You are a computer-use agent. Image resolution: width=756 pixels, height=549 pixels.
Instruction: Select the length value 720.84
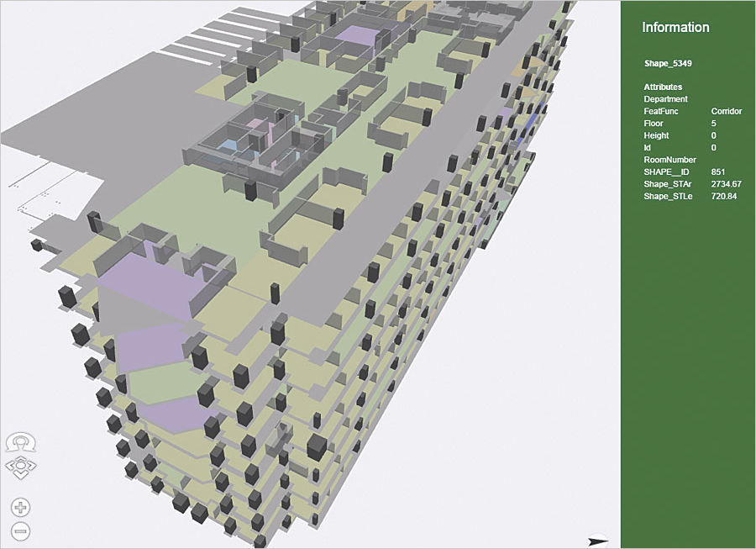[724, 197]
